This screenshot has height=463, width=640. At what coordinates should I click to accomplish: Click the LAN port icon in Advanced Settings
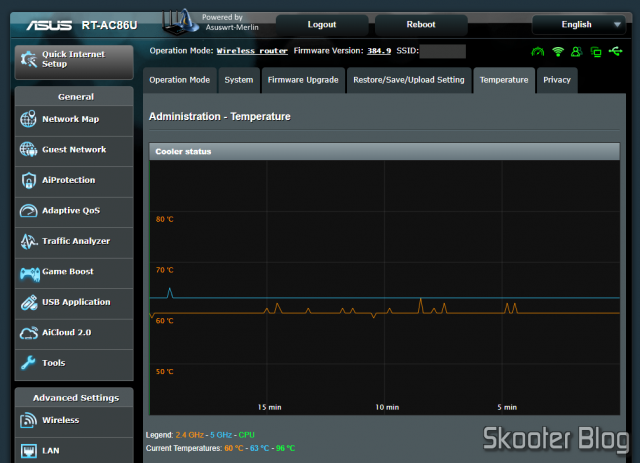click(x=29, y=451)
